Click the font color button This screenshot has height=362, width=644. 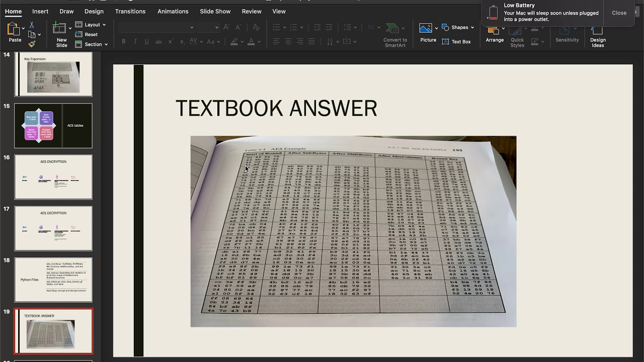251,42
